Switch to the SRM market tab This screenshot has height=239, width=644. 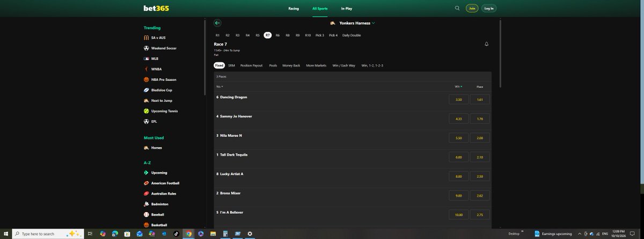pyautogui.click(x=231, y=65)
